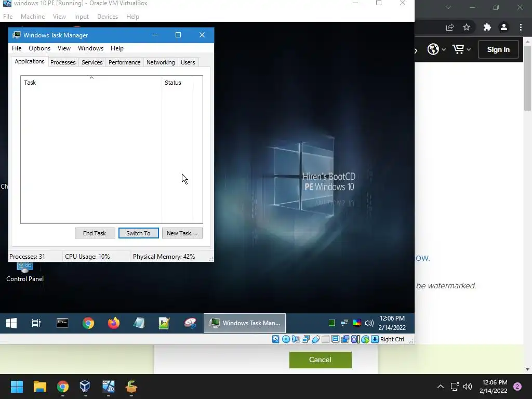Click the green grid tray icon
This screenshot has width=532, height=399.
point(332,323)
